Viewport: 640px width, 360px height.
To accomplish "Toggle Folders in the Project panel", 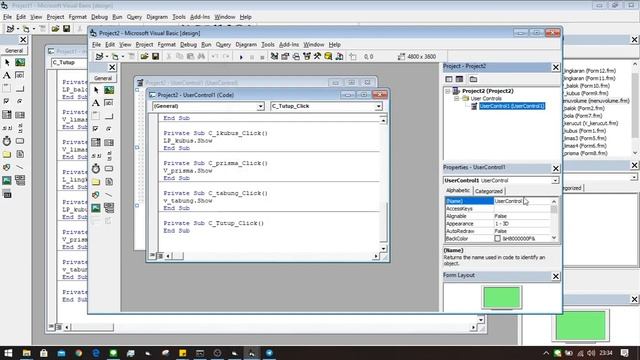I will [x=473, y=79].
